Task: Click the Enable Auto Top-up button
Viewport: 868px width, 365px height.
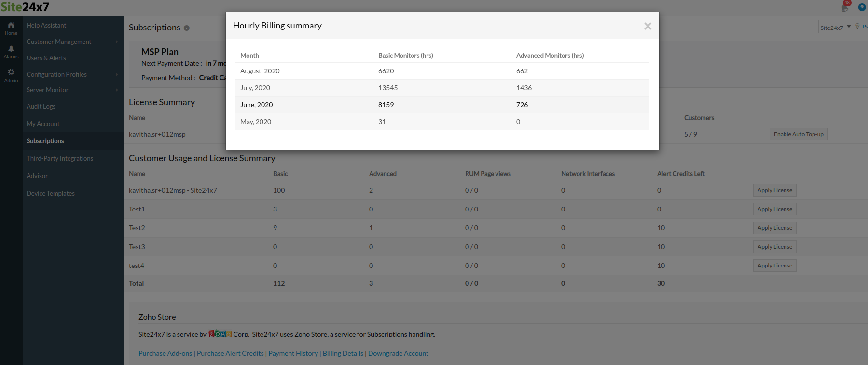Action: [798, 134]
